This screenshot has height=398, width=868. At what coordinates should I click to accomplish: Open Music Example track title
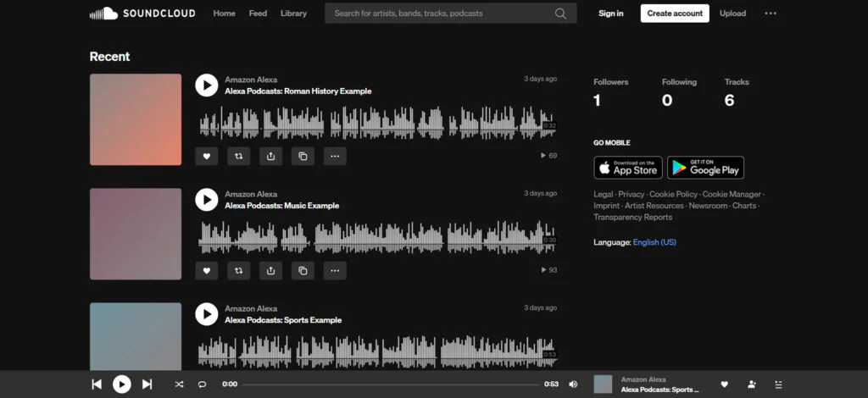(x=281, y=206)
